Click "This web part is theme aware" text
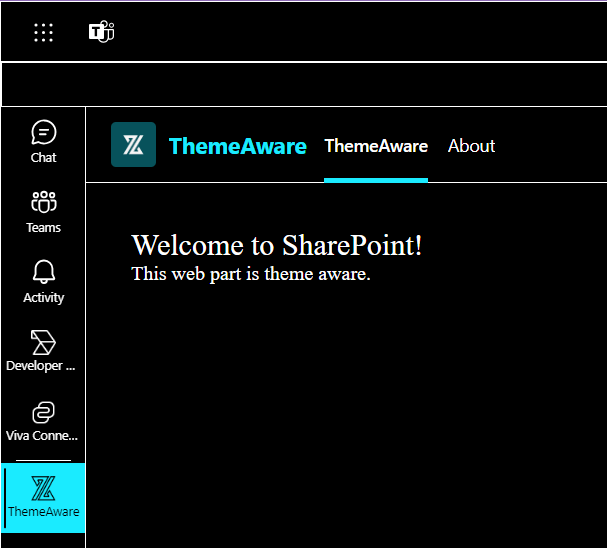Image resolution: width=607 pixels, height=548 pixels. pyautogui.click(x=251, y=274)
